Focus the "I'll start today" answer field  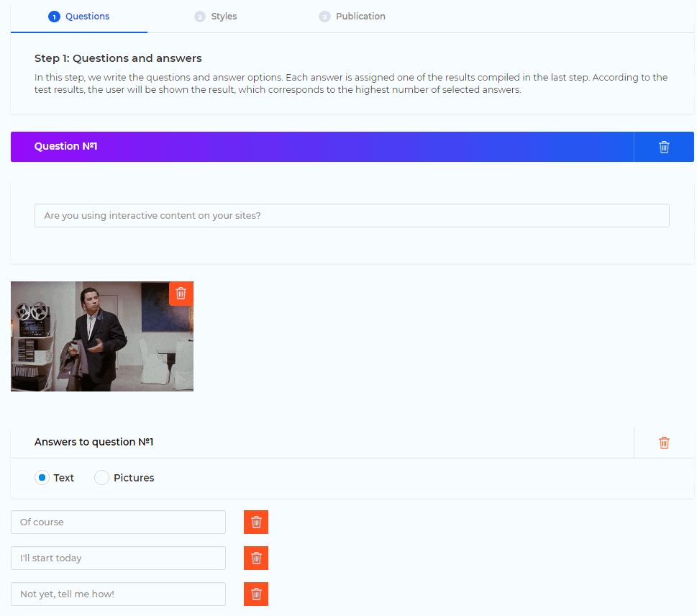pos(118,558)
